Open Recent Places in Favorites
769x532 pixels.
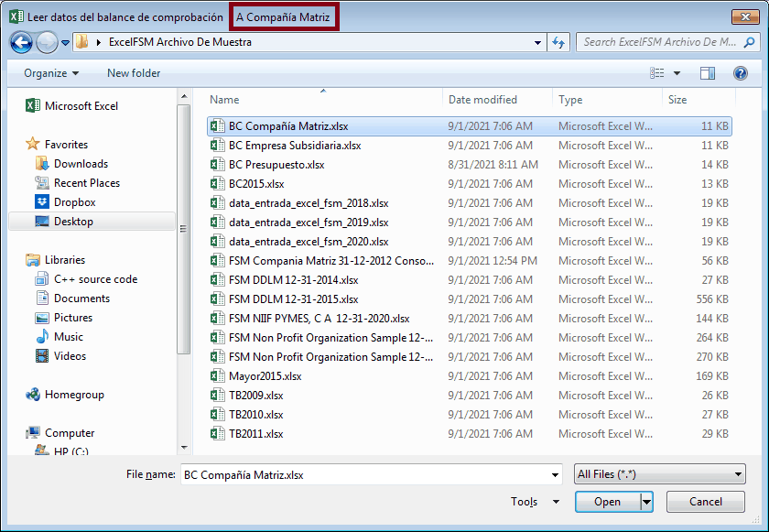(78, 183)
